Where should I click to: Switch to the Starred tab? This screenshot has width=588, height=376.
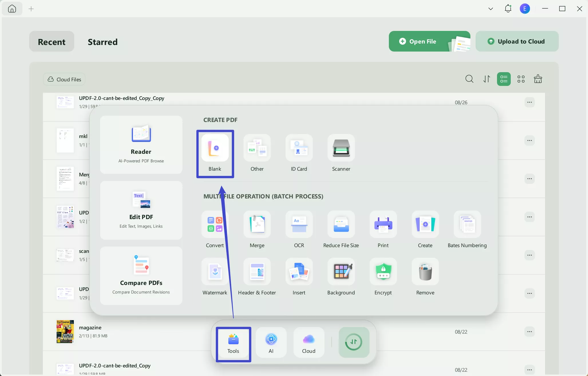[102, 42]
